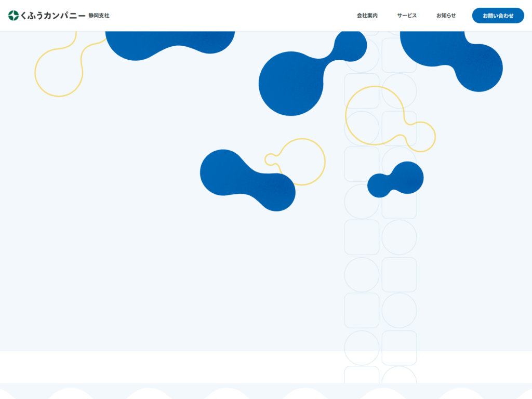Viewport: 532px width, 399px height.
Task: Go to the サービス menu item
Action: tap(407, 16)
